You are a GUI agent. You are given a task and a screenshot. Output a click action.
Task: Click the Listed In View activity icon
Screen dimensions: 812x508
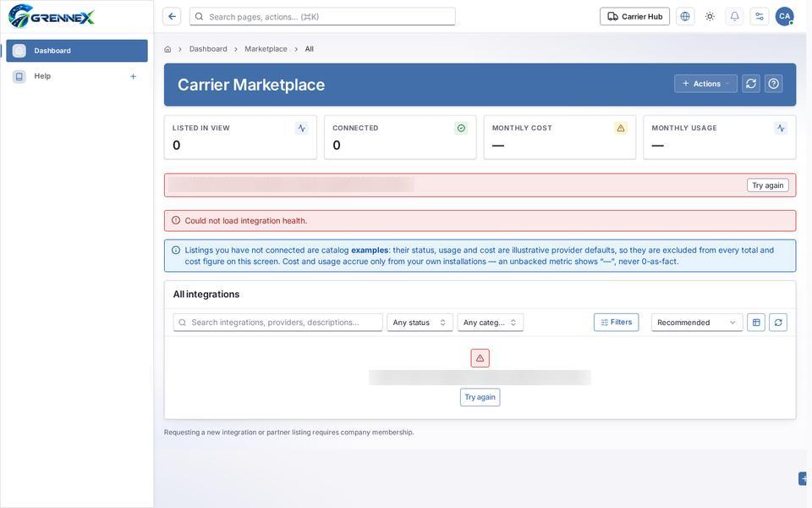point(301,128)
